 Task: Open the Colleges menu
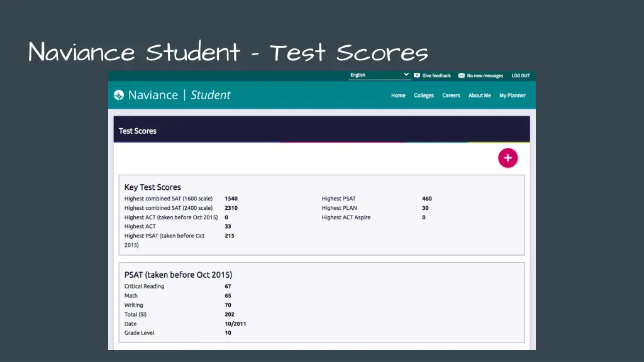click(x=423, y=96)
